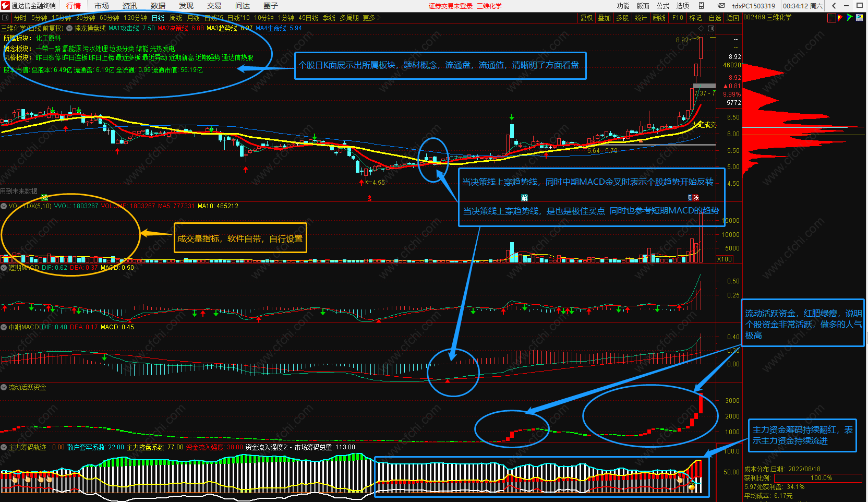
Task: Click the green-blue flag icon at top right
Action: pos(850,18)
